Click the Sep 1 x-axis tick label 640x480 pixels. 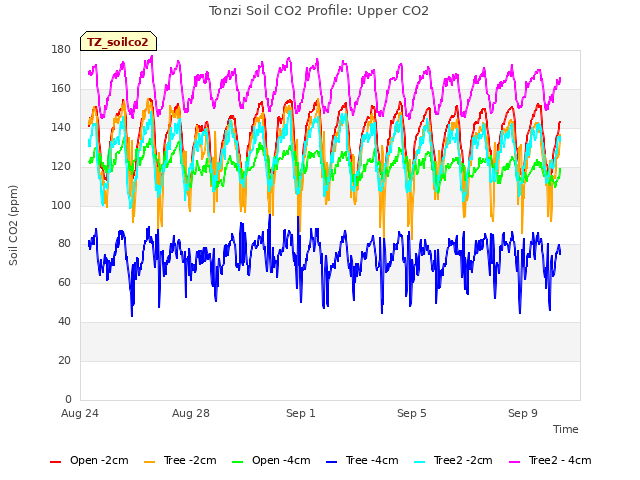tap(301, 413)
